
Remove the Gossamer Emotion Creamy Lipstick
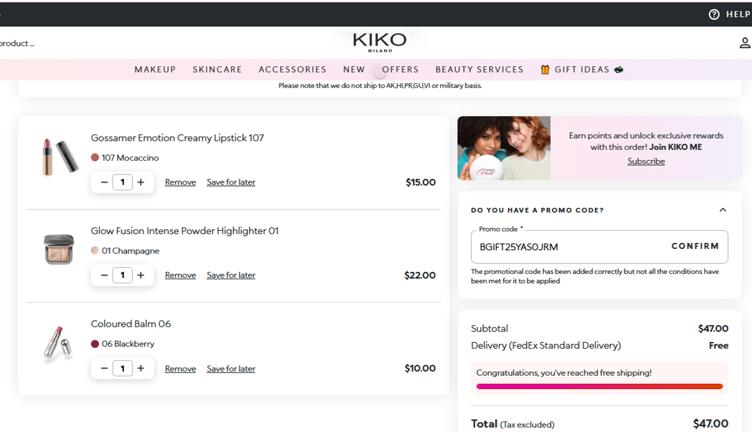[x=180, y=182]
